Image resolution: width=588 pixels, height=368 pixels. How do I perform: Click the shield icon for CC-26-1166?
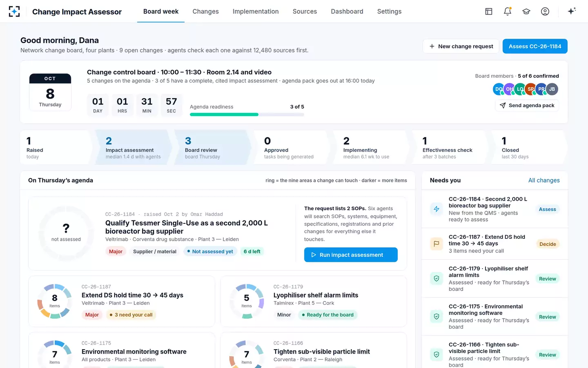(x=437, y=355)
